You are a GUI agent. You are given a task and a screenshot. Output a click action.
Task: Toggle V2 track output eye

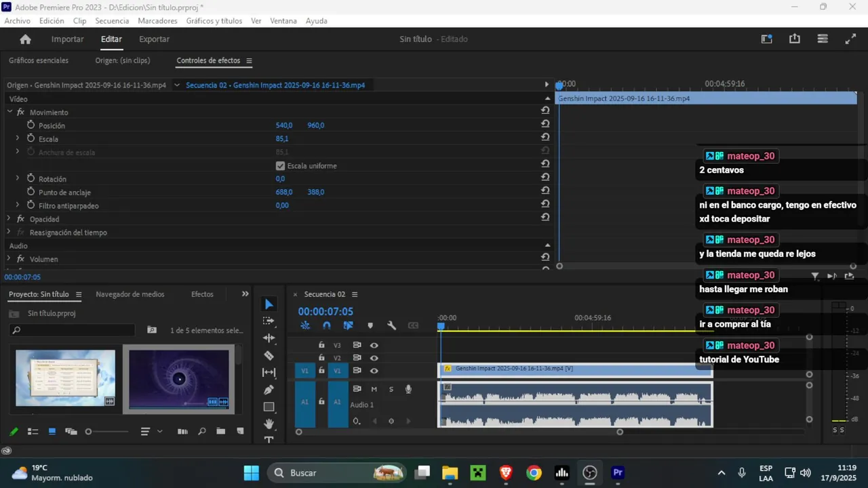[x=374, y=358]
